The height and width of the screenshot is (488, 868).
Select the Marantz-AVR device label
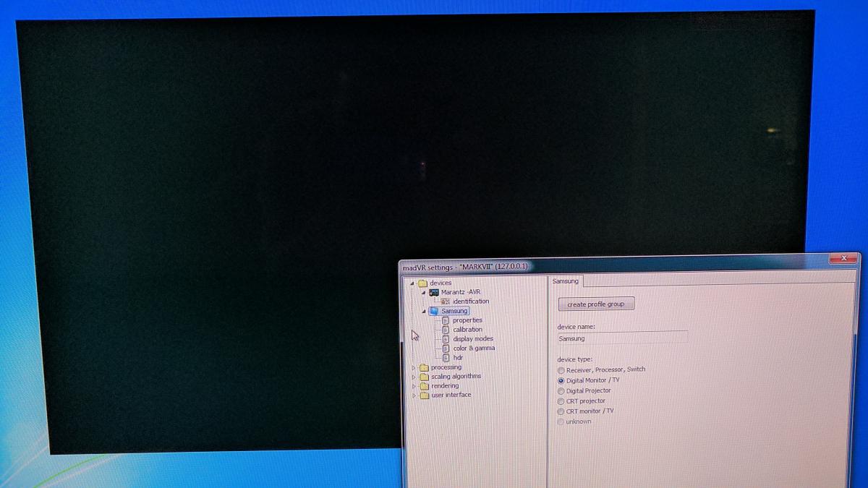click(x=459, y=292)
